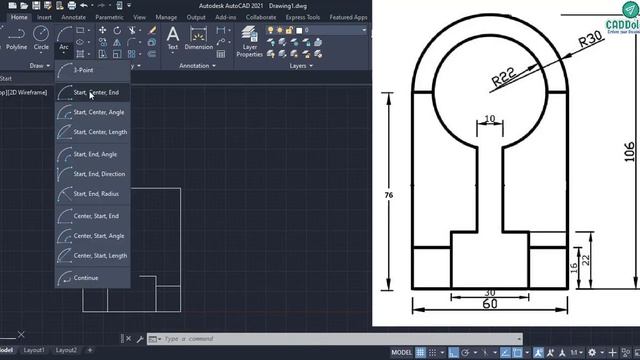
Task: Click the Layout2 tab
Action: [x=66, y=350]
